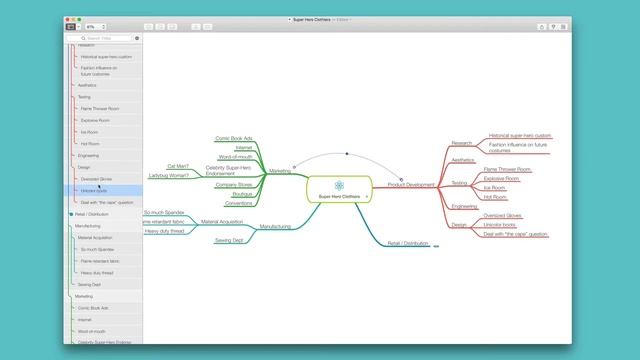Select the 'So much Spandex' outline row

[x=104, y=249]
